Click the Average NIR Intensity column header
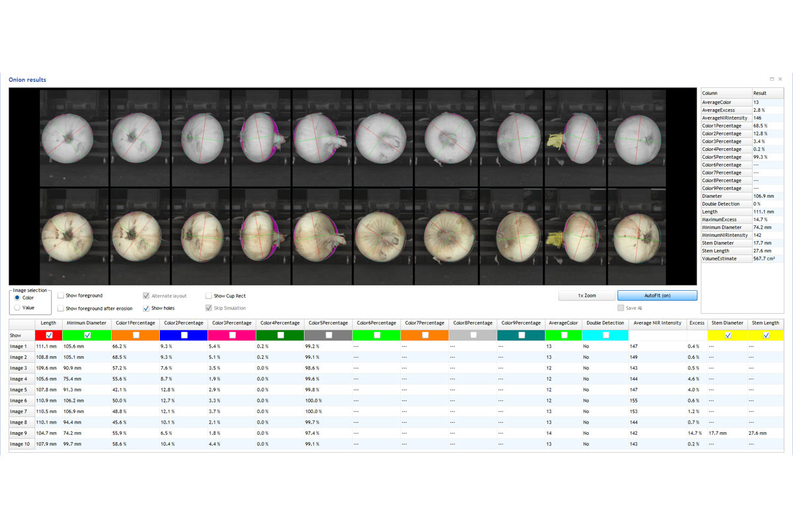 [x=657, y=323]
